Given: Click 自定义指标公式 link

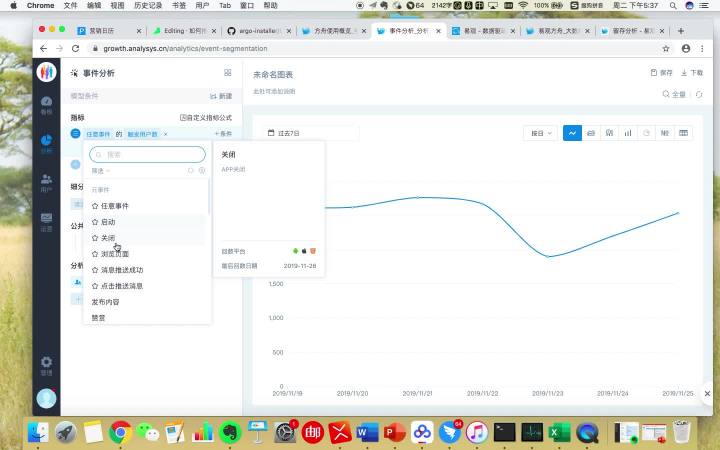Looking at the screenshot, I should pyautogui.click(x=206, y=118).
